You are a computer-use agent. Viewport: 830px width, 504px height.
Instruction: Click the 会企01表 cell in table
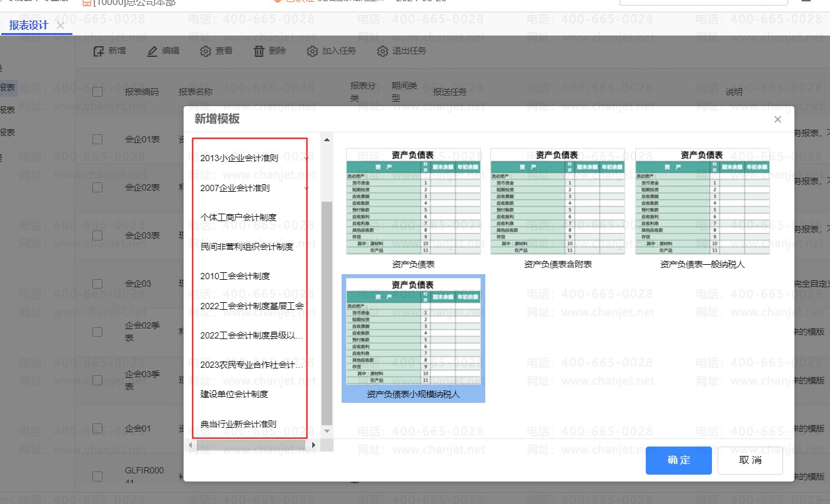click(x=142, y=139)
